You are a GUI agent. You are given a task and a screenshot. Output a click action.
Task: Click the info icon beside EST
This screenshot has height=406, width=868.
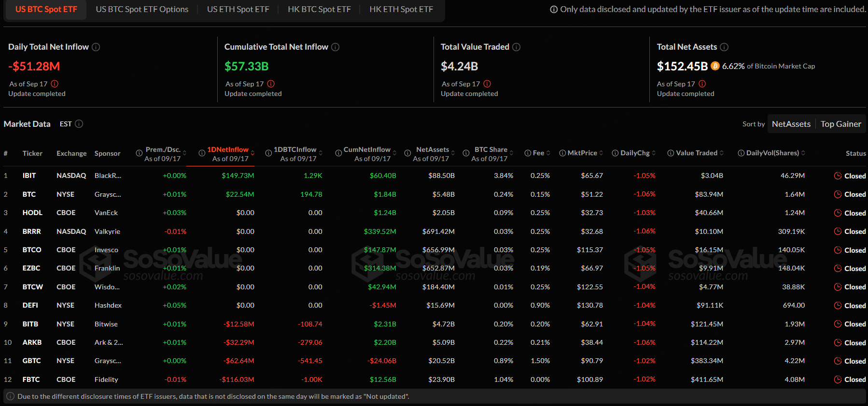pos(79,124)
